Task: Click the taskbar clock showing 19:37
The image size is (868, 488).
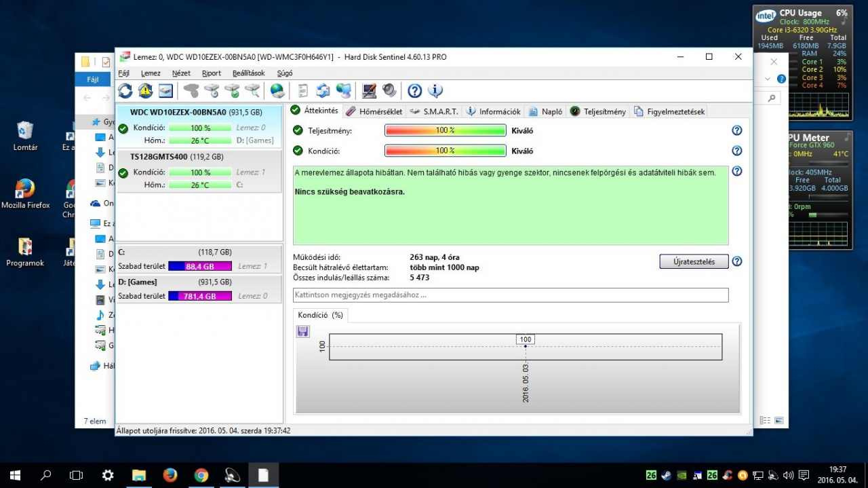Action: pos(837,475)
